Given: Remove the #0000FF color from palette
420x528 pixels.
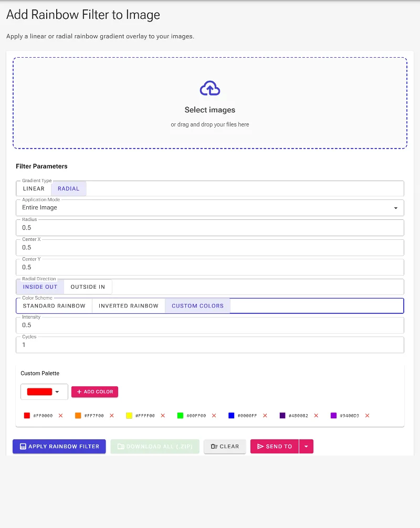Looking at the screenshot, I should coord(265,416).
